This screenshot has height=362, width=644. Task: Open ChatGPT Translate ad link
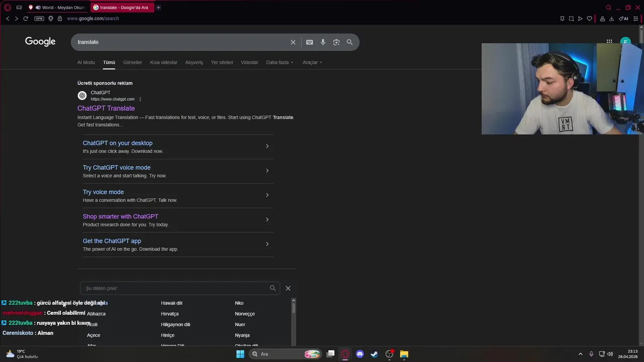coord(106,108)
